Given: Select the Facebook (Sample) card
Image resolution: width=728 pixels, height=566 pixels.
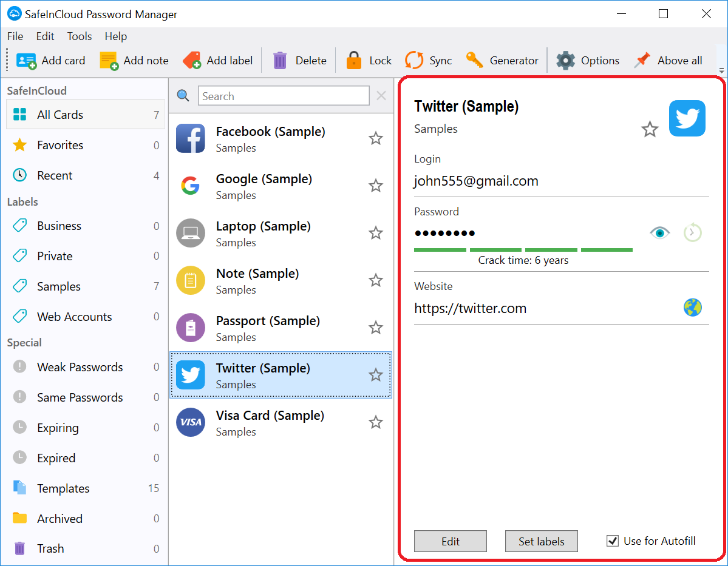Looking at the screenshot, I should click(x=281, y=138).
